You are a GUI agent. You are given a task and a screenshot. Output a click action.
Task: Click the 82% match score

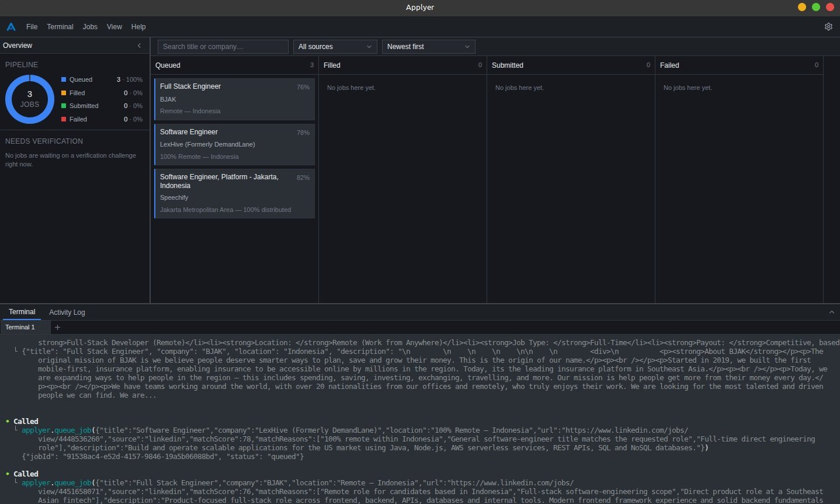point(303,178)
